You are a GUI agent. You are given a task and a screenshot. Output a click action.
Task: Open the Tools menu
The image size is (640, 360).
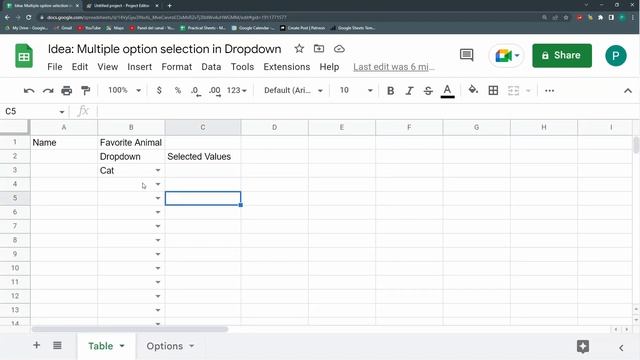point(242,67)
